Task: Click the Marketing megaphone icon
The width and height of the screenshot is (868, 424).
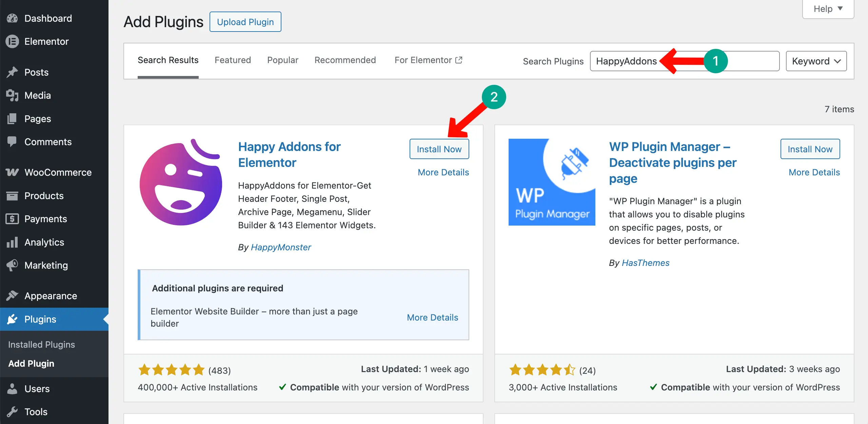Action: [12, 265]
